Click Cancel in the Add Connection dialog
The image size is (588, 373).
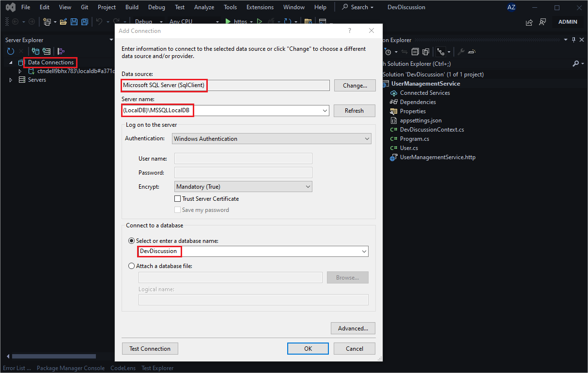point(355,349)
